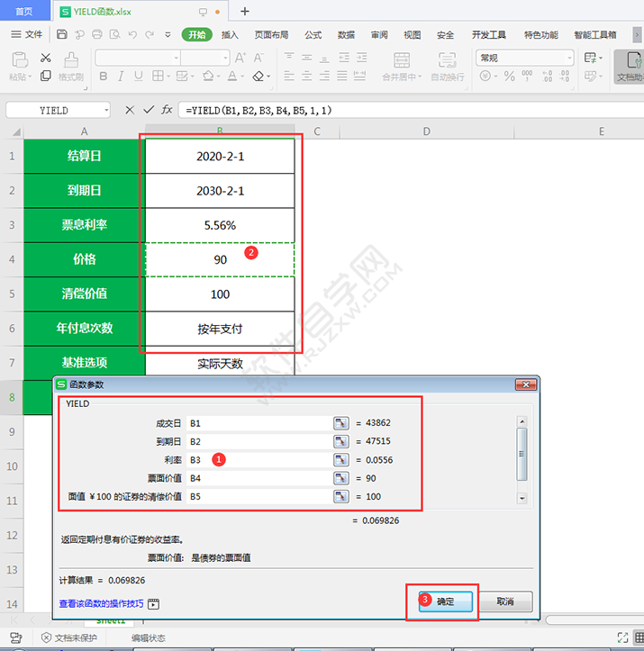Click range selector icon for 清偿价值 field
The height and width of the screenshot is (651, 644).
pos(340,496)
